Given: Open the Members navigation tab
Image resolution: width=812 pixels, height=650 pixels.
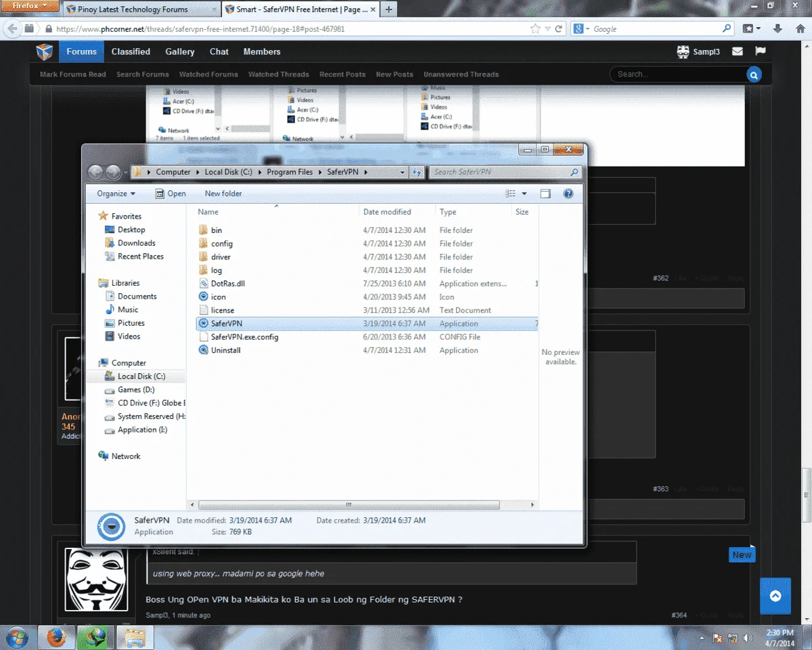Looking at the screenshot, I should [262, 51].
